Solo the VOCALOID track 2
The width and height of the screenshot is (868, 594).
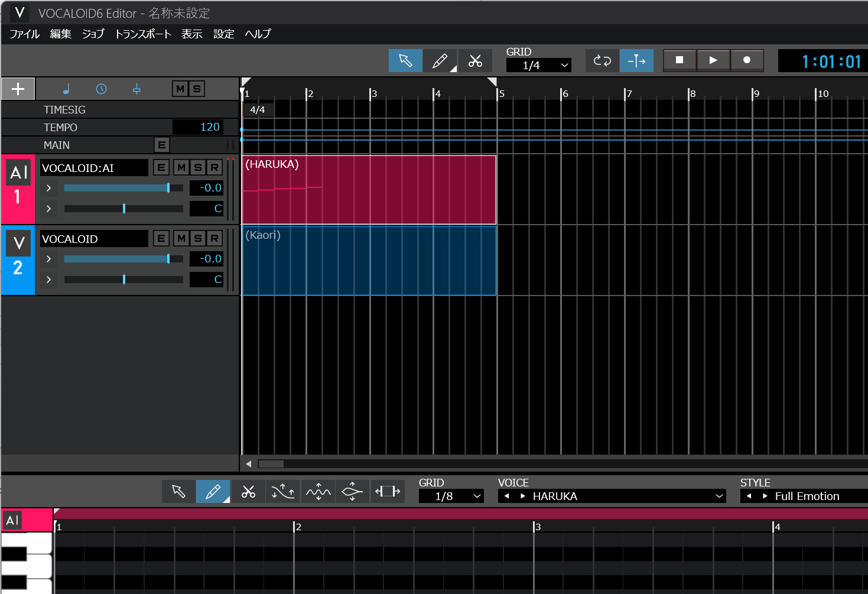pos(198,239)
